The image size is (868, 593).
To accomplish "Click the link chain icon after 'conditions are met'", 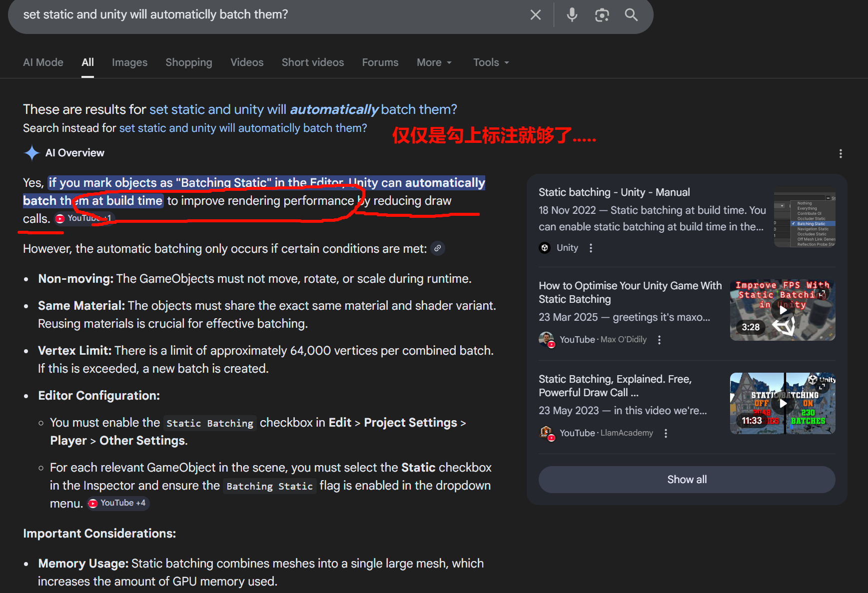I will tap(438, 248).
